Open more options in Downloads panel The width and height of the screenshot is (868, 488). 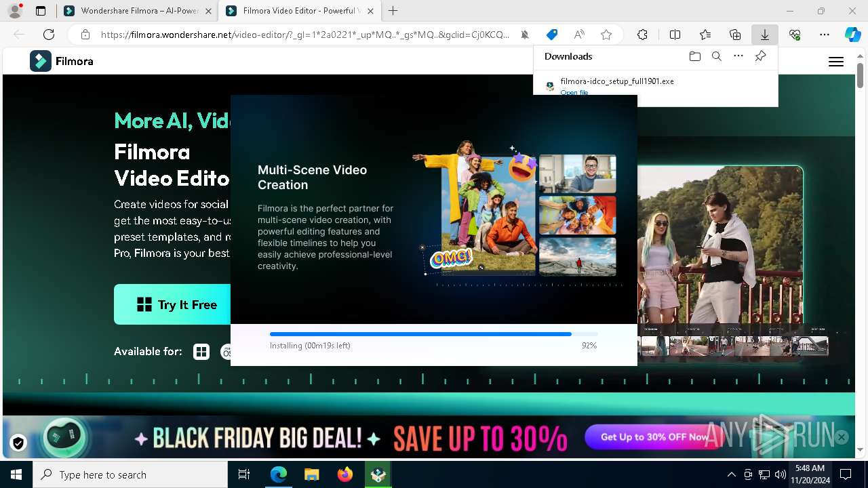coord(738,56)
